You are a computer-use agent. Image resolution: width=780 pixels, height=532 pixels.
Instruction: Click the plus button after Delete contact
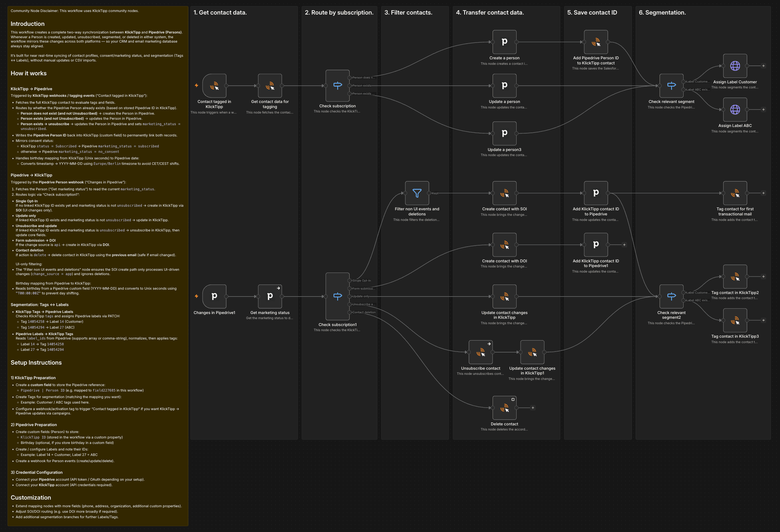(532, 408)
